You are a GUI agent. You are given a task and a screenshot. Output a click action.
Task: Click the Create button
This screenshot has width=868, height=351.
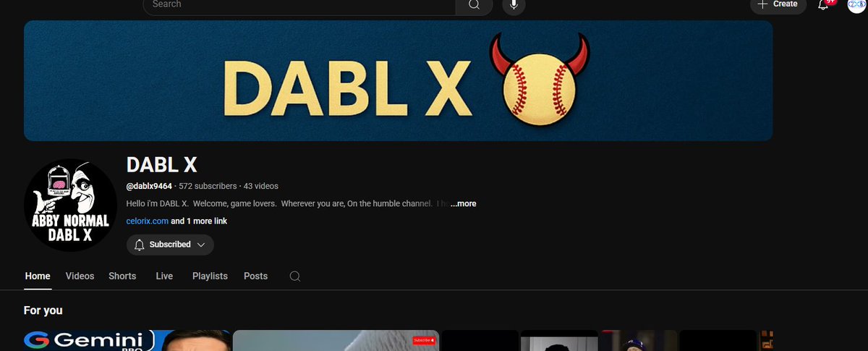click(x=778, y=4)
